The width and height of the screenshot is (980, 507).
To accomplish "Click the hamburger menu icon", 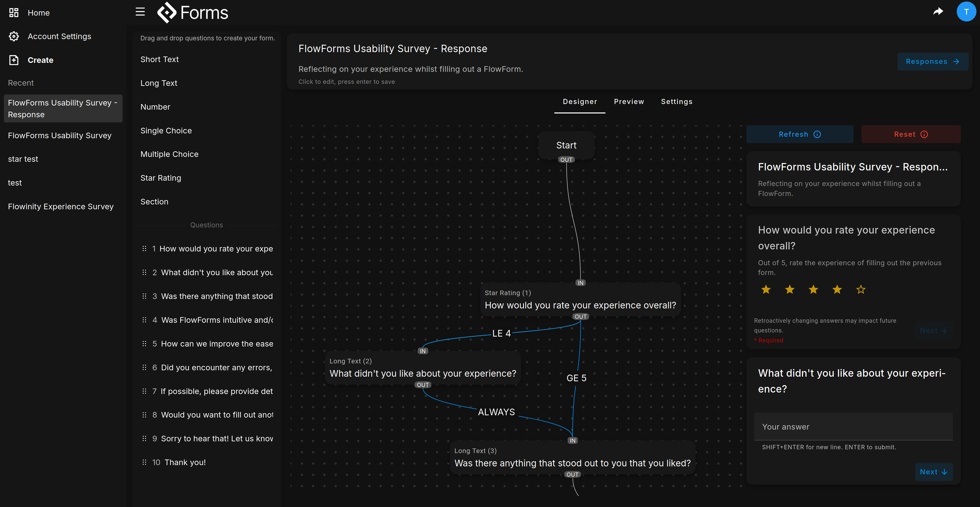I will point(140,12).
